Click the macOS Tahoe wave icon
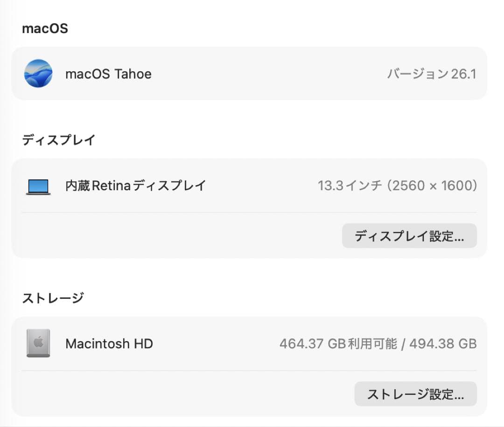The image size is (504, 427). tap(39, 74)
